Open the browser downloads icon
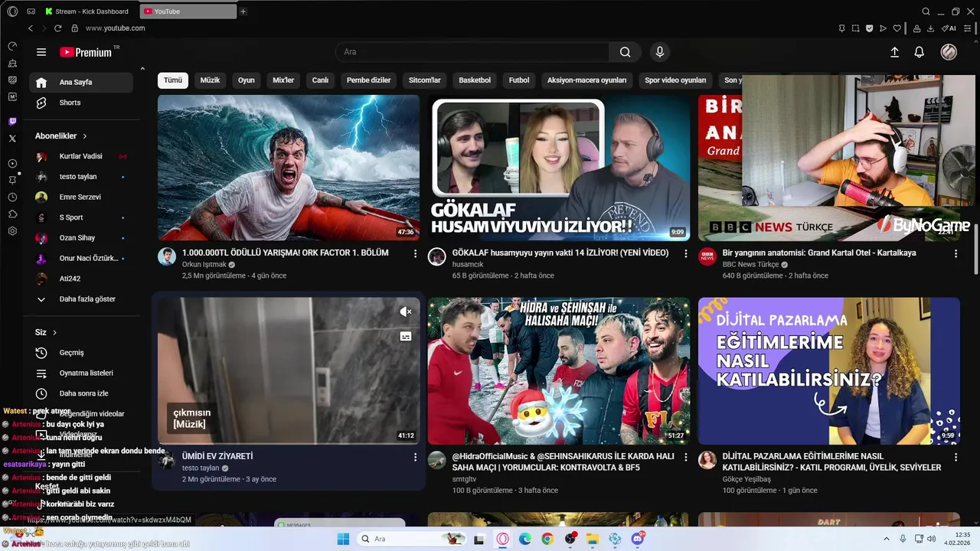 (x=931, y=28)
